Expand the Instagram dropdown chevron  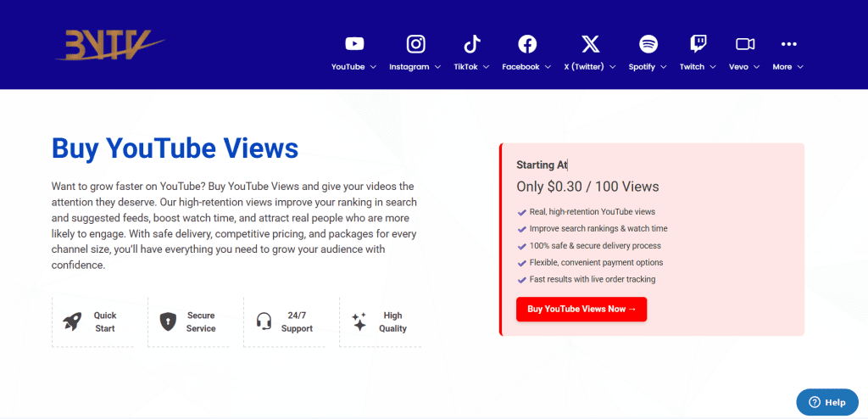437,67
